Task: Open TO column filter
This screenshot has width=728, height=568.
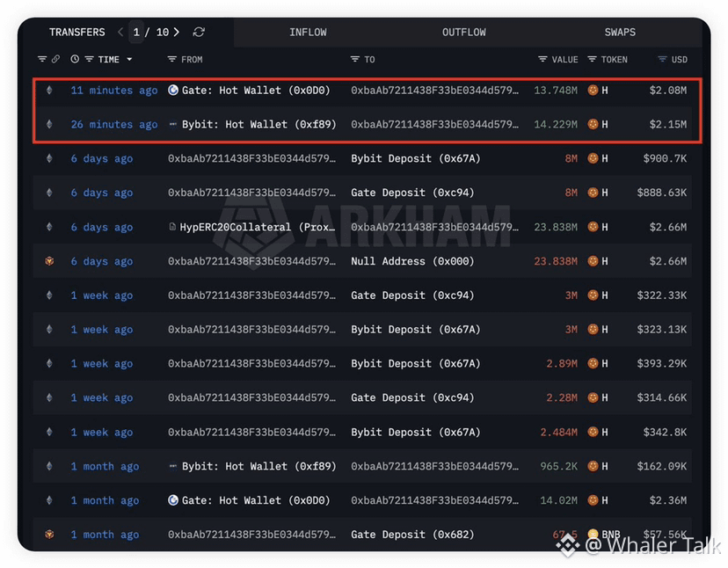Action: click(354, 59)
